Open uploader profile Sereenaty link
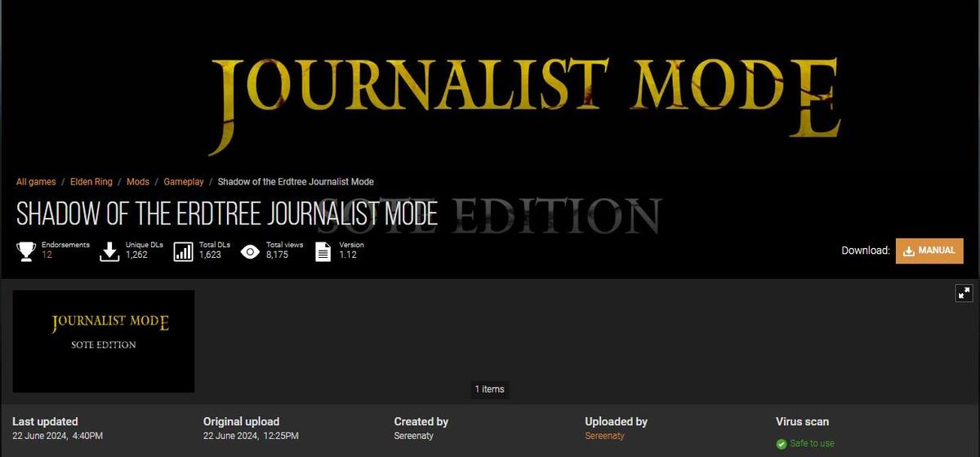 point(604,436)
